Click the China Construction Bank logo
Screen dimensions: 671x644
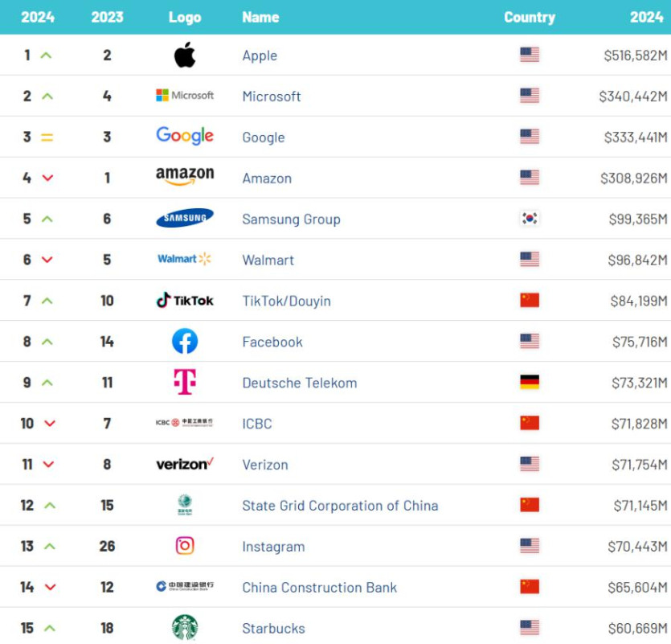click(x=185, y=586)
